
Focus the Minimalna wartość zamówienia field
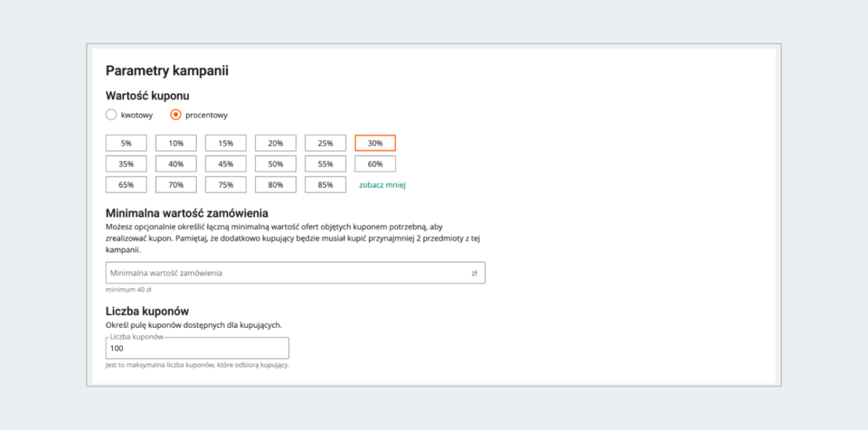(x=289, y=273)
